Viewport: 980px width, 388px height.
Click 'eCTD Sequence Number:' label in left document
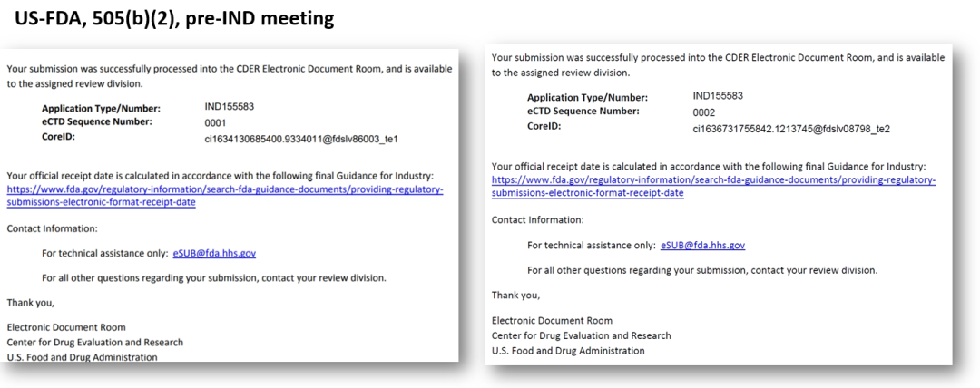tap(97, 121)
